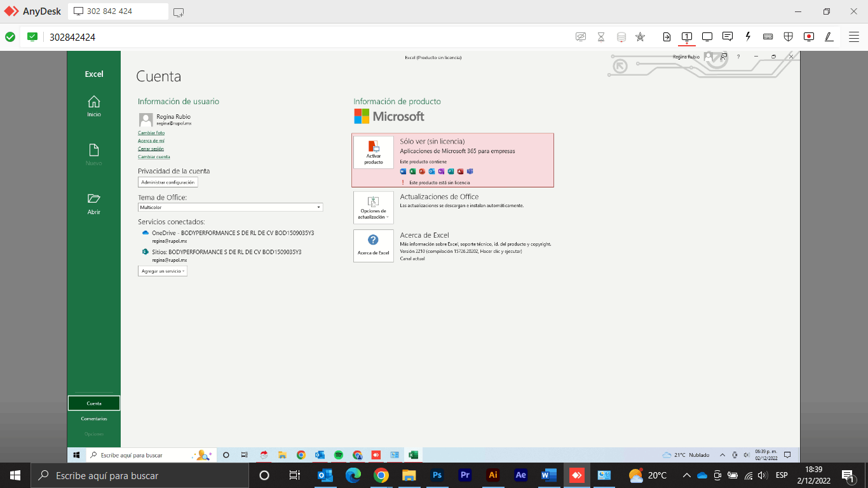Click the Activar producto button
Image resolution: width=868 pixels, height=488 pixels.
click(x=374, y=152)
